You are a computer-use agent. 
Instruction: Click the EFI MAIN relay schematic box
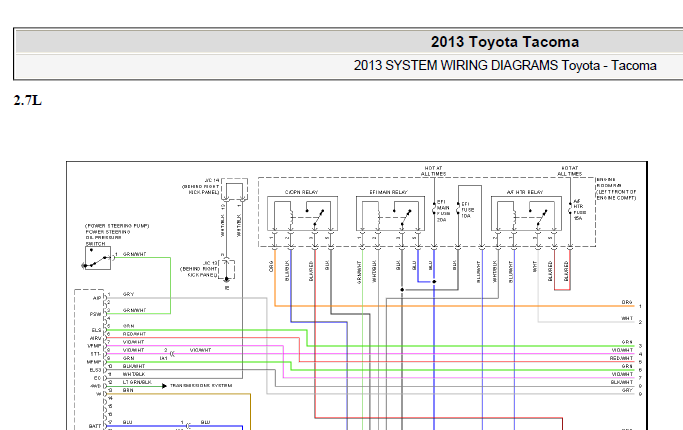[x=390, y=213]
